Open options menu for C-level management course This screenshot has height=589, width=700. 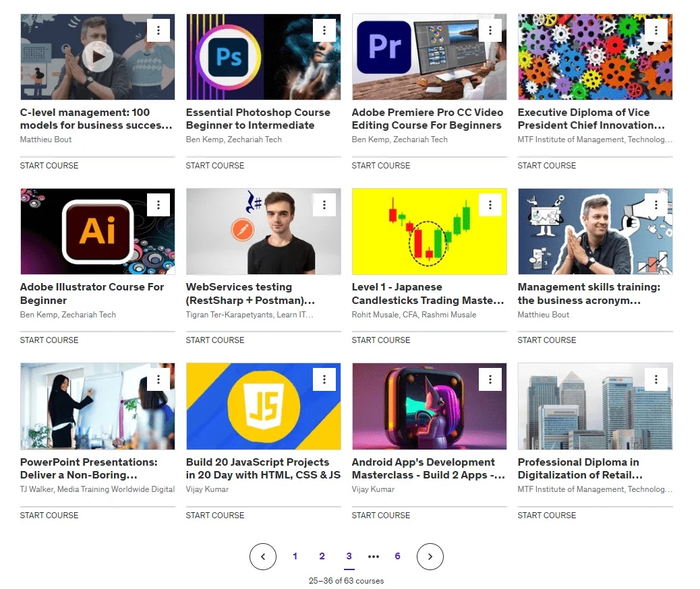158,30
